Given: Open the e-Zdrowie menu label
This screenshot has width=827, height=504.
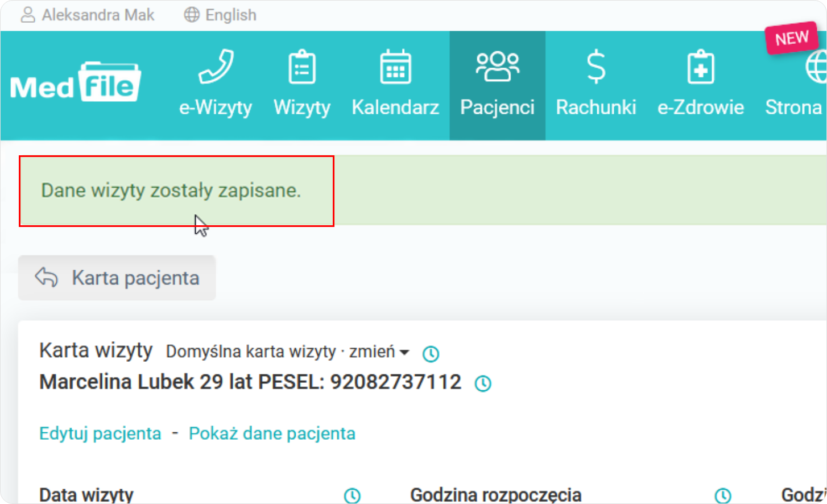Looking at the screenshot, I should pyautogui.click(x=701, y=107).
